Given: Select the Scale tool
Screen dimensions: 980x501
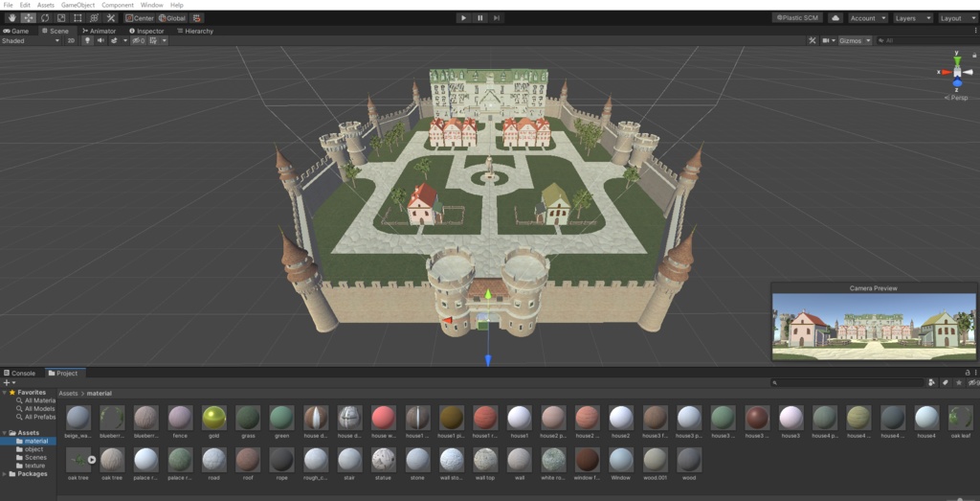Looking at the screenshot, I should point(61,18).
